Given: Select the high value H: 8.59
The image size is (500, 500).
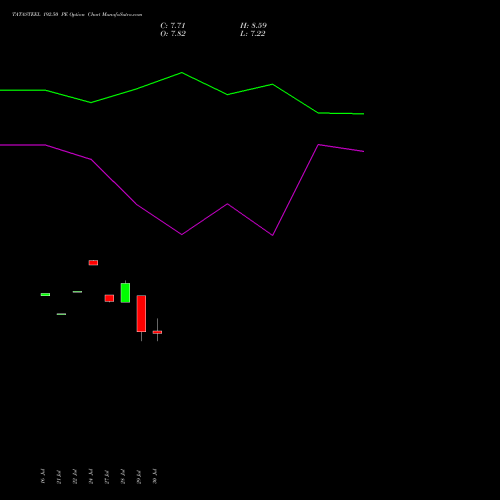Looking at the screenshot, I should pyautogui.click(x=253, y=26).
